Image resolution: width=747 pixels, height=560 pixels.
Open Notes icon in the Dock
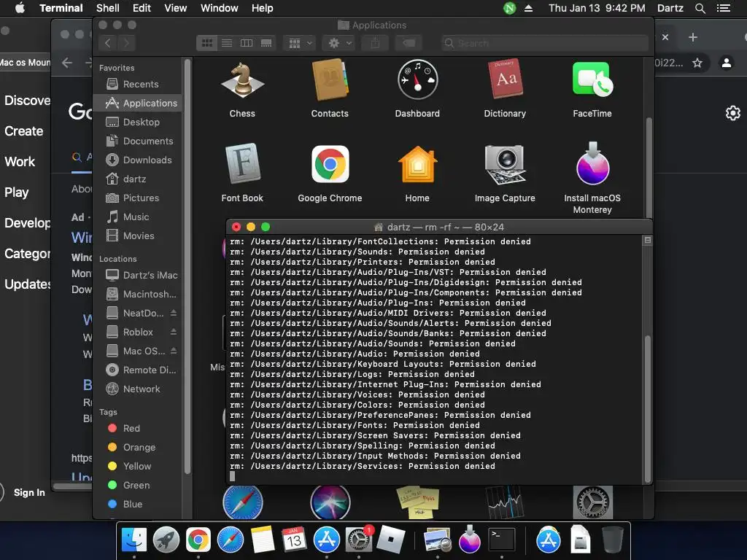click(x=262, y=540)
